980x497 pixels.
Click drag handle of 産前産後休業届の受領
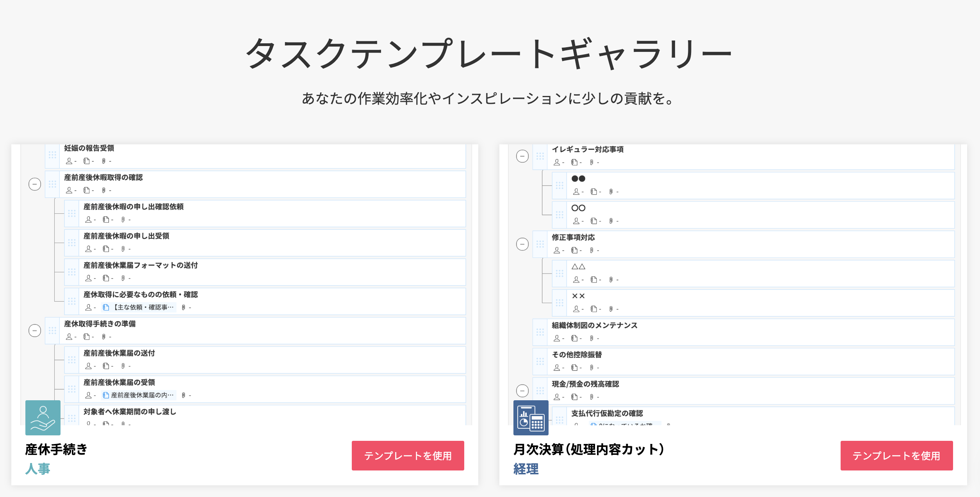click(72, 389)
